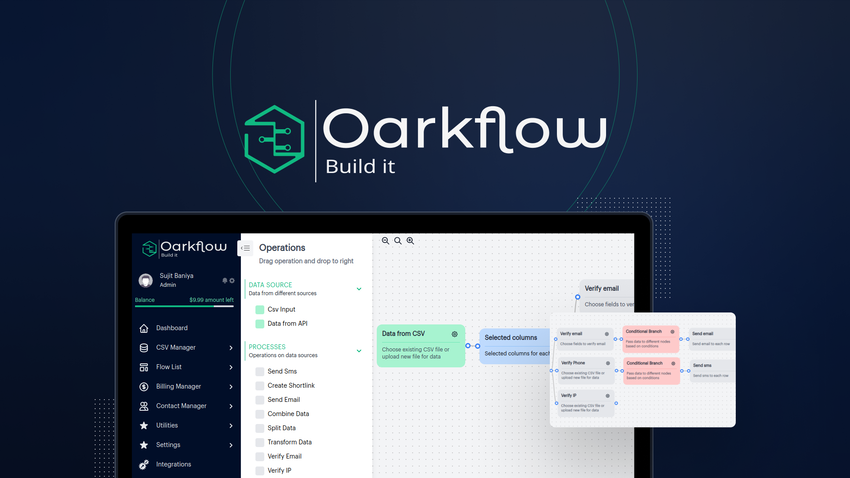The height and width of the screenshot is (478, 850).
Task: Click the Billing Manager dollar icon
Action: point(144,386)
